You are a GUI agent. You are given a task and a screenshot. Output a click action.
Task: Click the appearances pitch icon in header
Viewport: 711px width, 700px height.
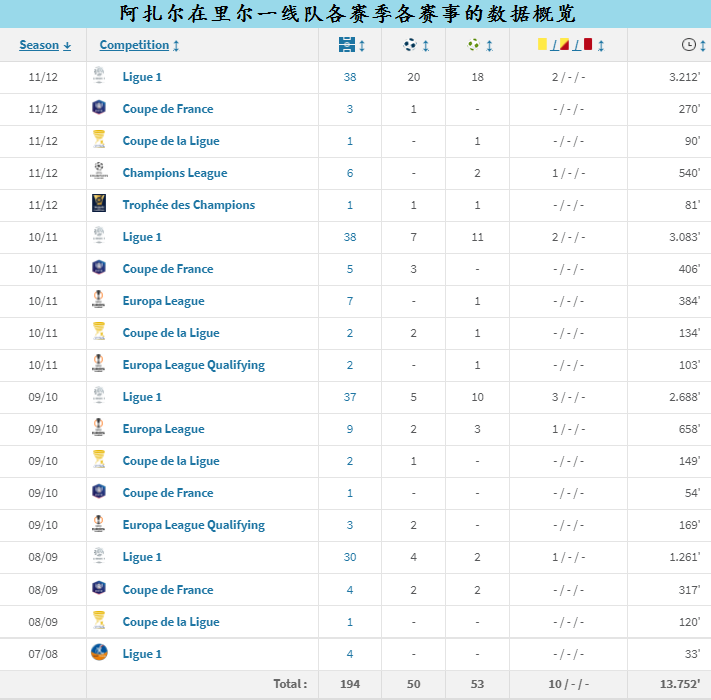point(346,45)
